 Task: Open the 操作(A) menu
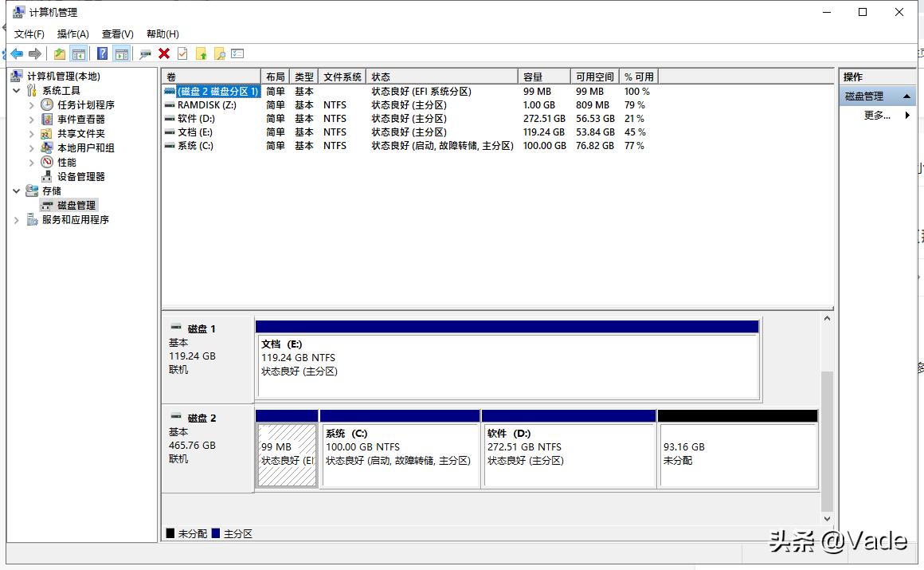point(72,33)
